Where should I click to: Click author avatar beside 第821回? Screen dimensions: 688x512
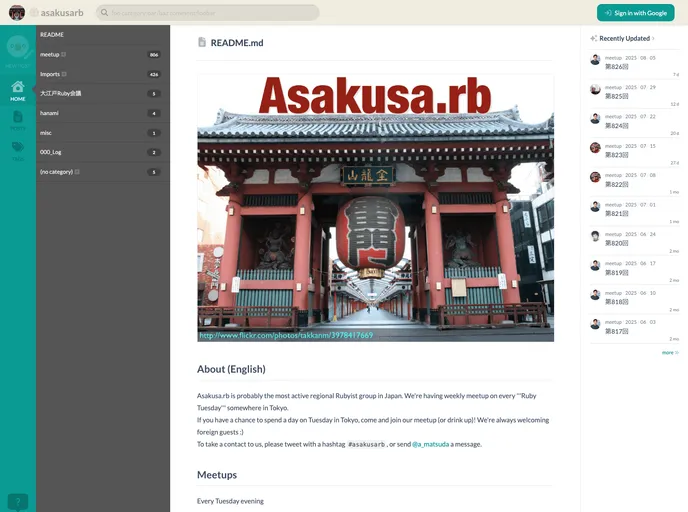point(595,207)
